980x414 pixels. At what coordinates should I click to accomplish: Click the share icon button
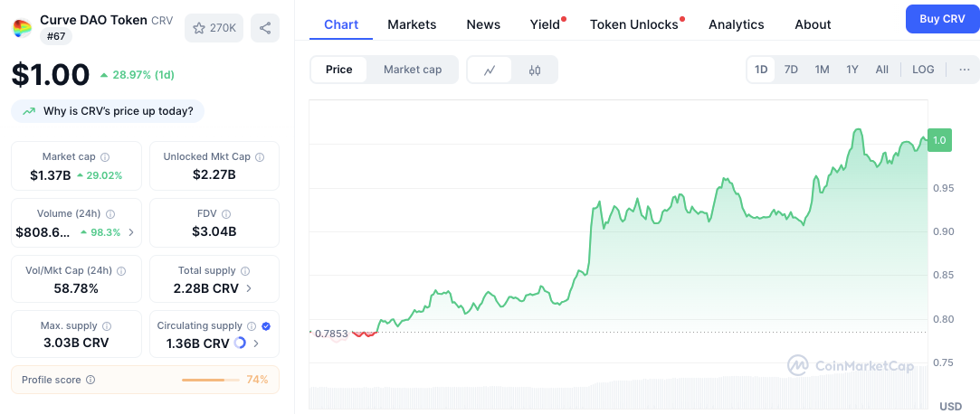[264, 28]
